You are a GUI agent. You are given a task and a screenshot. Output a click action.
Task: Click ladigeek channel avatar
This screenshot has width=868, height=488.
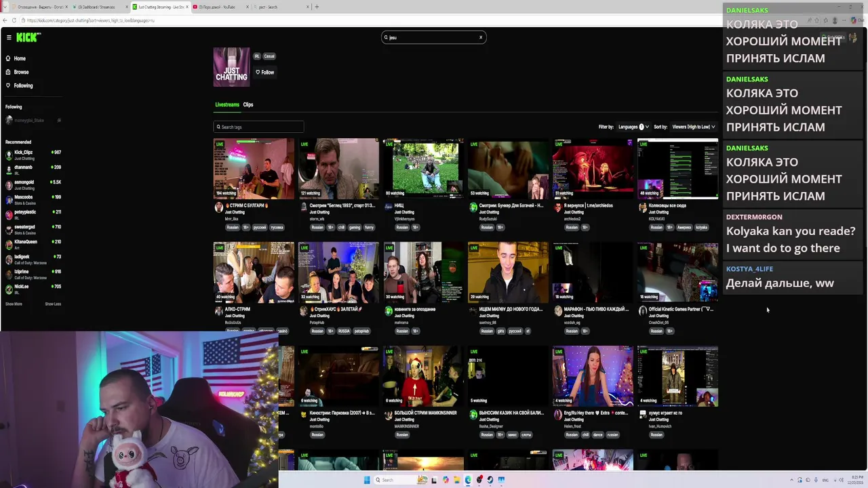click(9, 259)
